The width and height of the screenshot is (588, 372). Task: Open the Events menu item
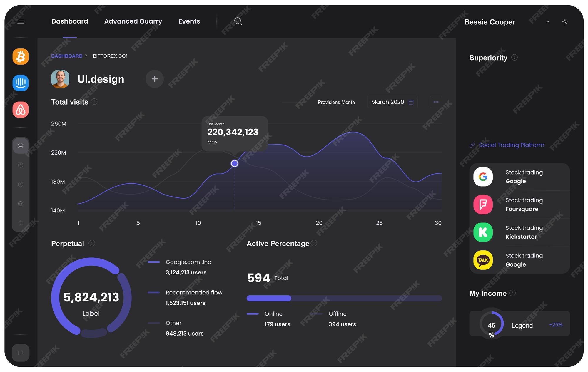pos(189,21)
